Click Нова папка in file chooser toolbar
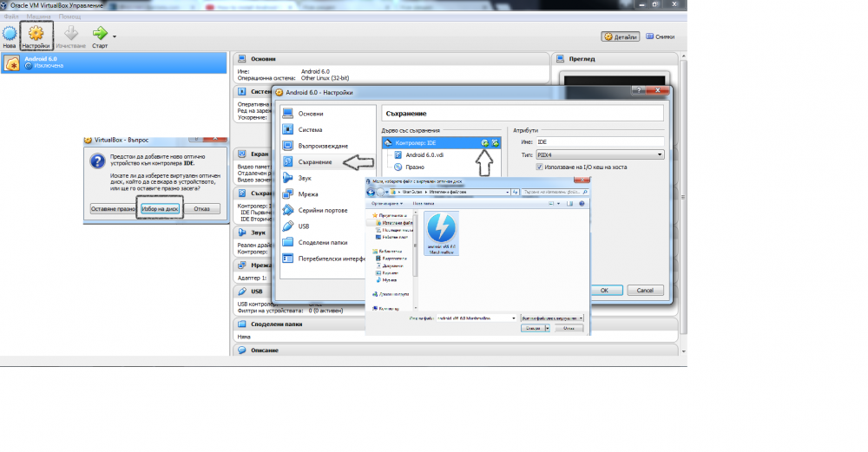Screen dimensions: 868x452 click(x=424, y=204)
